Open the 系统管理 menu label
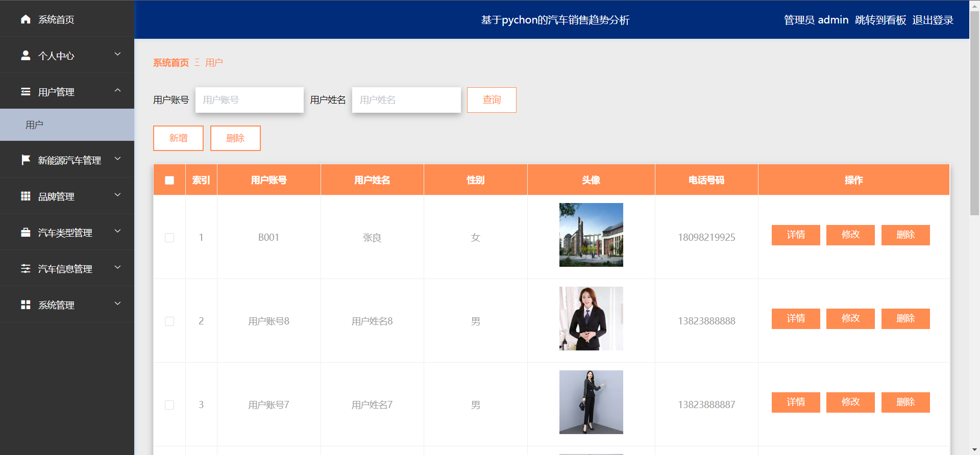This screenshot has height=455, width=980. (x=56, y=305)
